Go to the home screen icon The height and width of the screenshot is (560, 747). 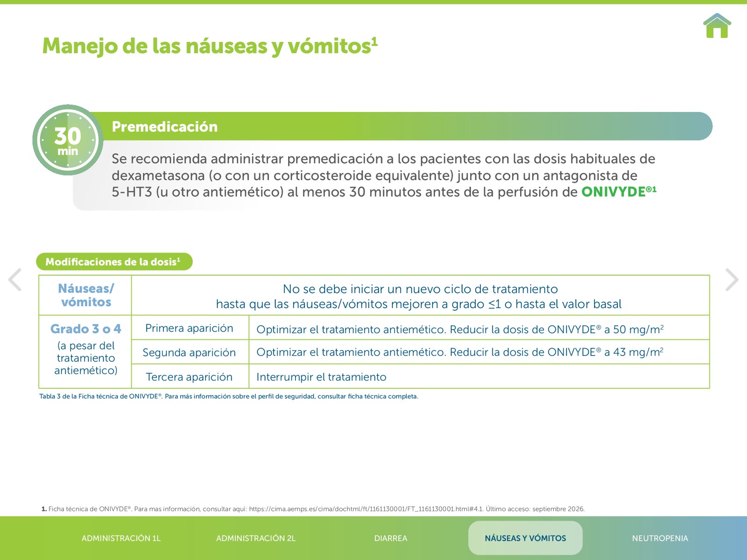click(x=717, y=26)
